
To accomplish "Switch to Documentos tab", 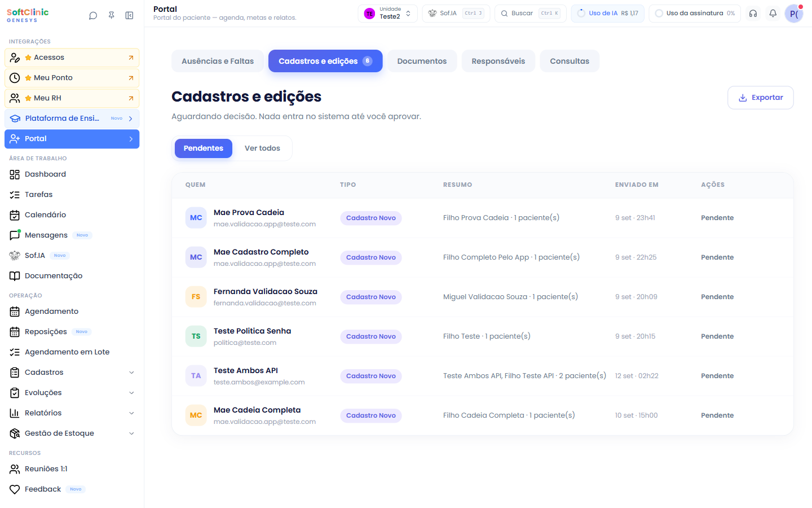I will (x=422, y=61).
